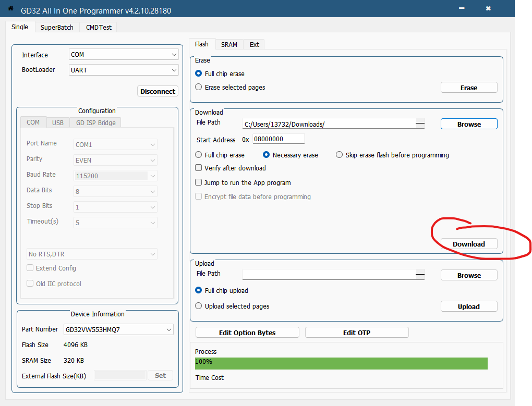Select the COM configuration tab
Screen dimensions: 532x406
point(33,122)
